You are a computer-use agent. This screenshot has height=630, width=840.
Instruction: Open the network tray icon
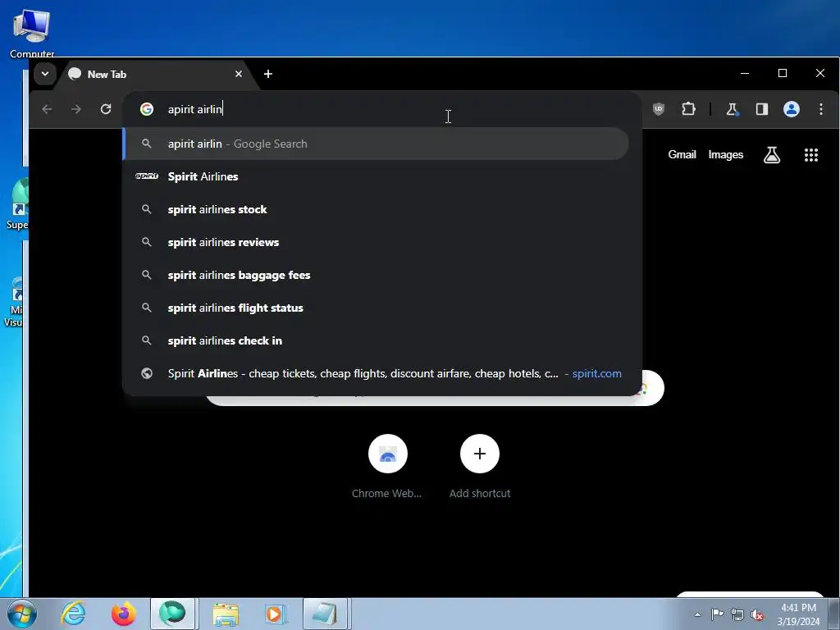[737, 614]
